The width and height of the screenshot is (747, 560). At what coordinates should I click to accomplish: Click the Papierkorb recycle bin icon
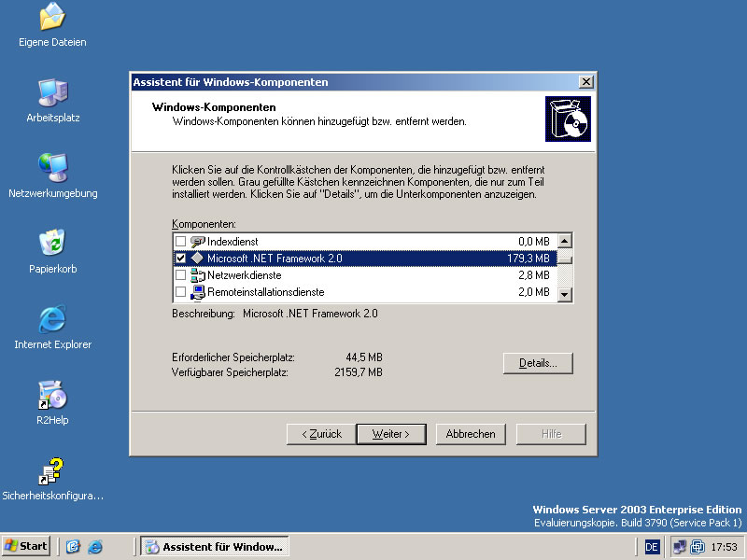point(52,245)
